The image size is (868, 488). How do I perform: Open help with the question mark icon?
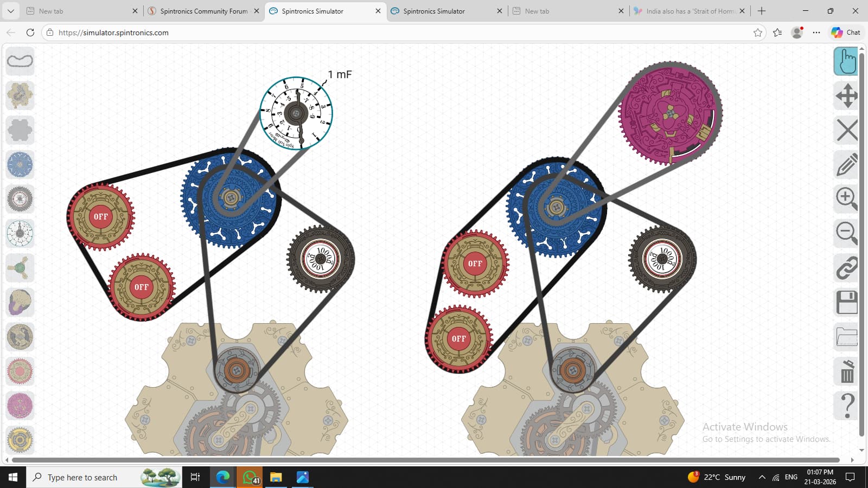tap(846, 406)
